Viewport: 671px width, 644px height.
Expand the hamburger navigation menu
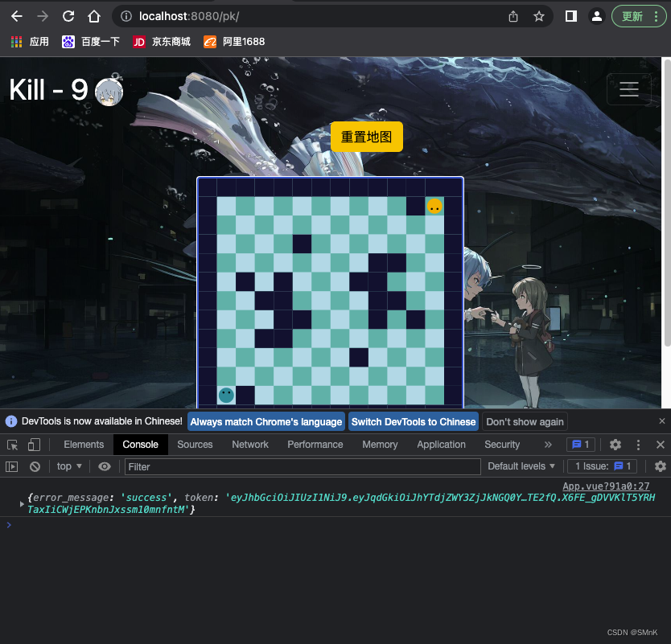[628, 89]
